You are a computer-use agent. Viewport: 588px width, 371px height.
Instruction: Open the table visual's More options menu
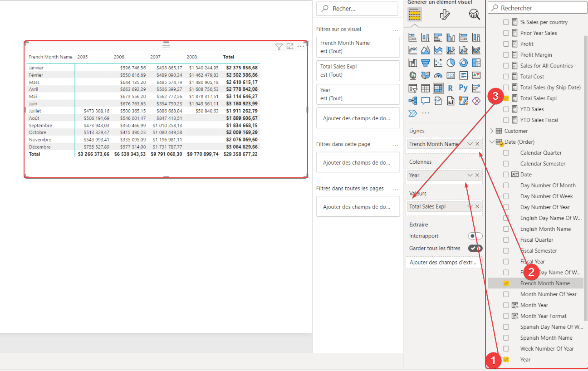(x=300, y=46)
